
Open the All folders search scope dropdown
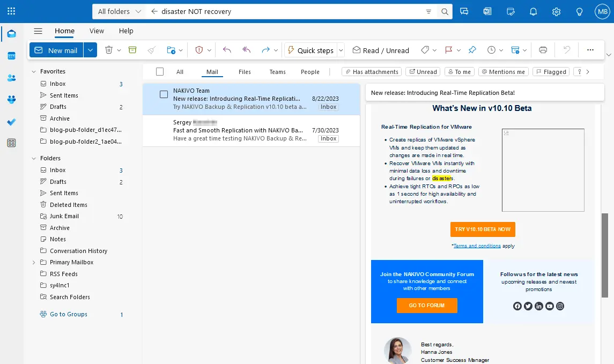pos(119,11)
